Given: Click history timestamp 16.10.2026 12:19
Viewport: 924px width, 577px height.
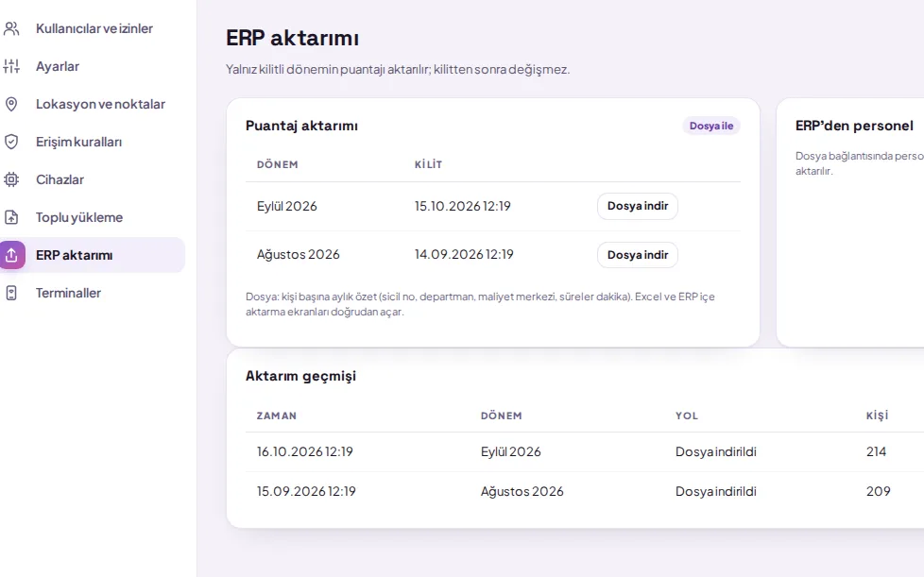Looking at the screenshot, I should pyautogui.click(x=304, y=451).
